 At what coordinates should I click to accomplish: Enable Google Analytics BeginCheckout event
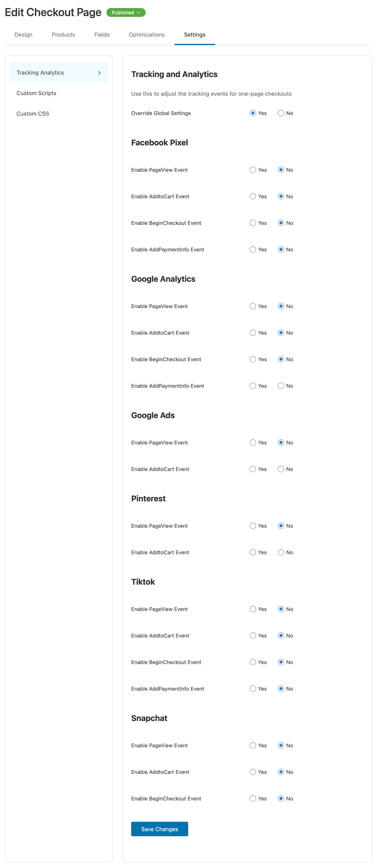pos(253,359)
